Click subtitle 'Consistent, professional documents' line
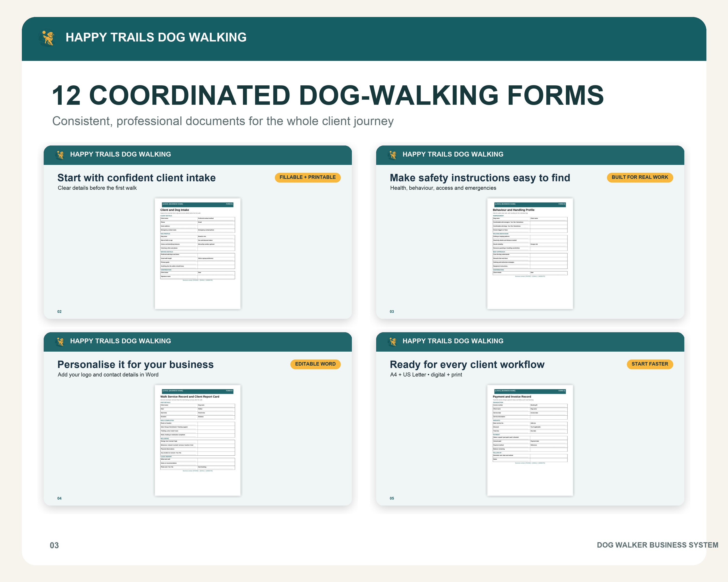 (x=223, y=121)
